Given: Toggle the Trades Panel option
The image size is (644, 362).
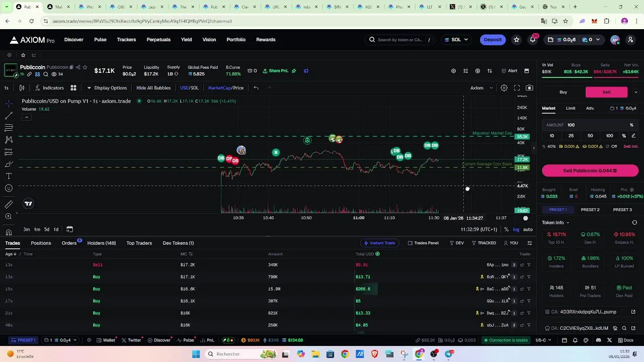Looking at the screenshot, I should [423, 243].
